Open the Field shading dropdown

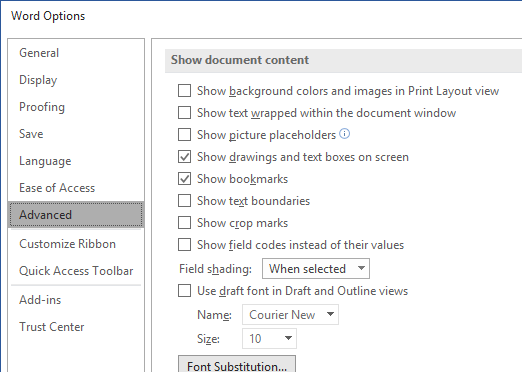click(x=316, y=269)
